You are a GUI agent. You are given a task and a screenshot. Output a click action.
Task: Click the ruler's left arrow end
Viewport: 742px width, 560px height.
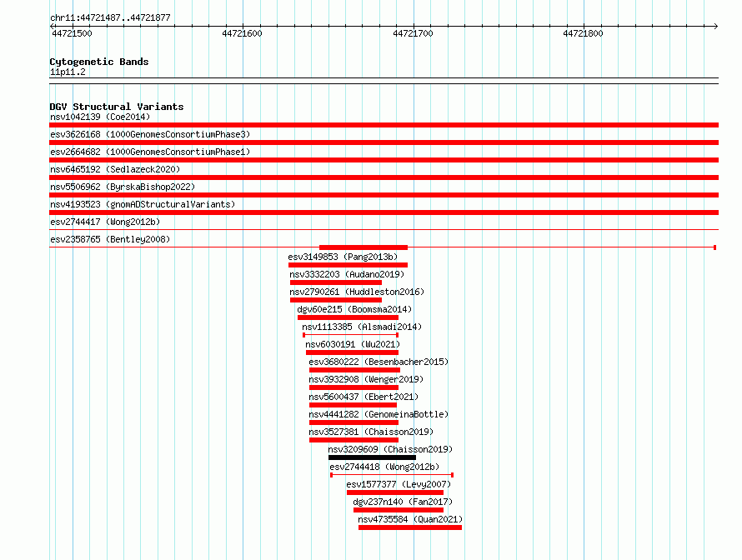[x=53, y=26]
